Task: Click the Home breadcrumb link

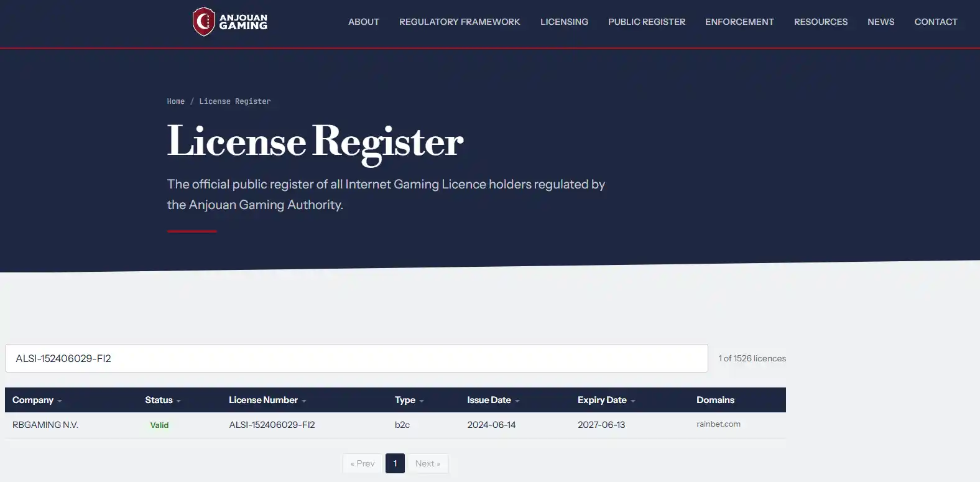Action: pos(176,101)
